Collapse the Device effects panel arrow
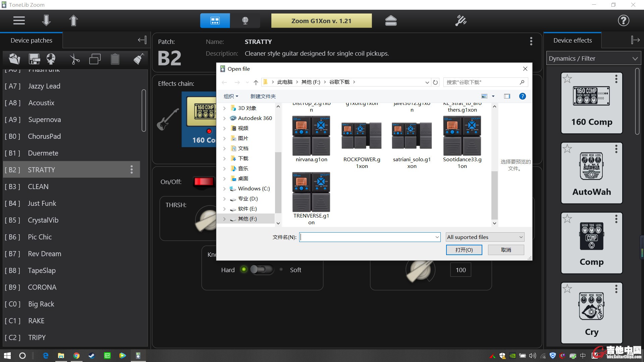 635,40
